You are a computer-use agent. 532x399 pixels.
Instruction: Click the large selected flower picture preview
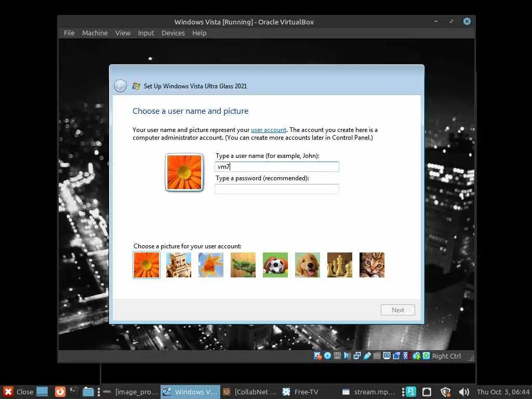(184, 172)
